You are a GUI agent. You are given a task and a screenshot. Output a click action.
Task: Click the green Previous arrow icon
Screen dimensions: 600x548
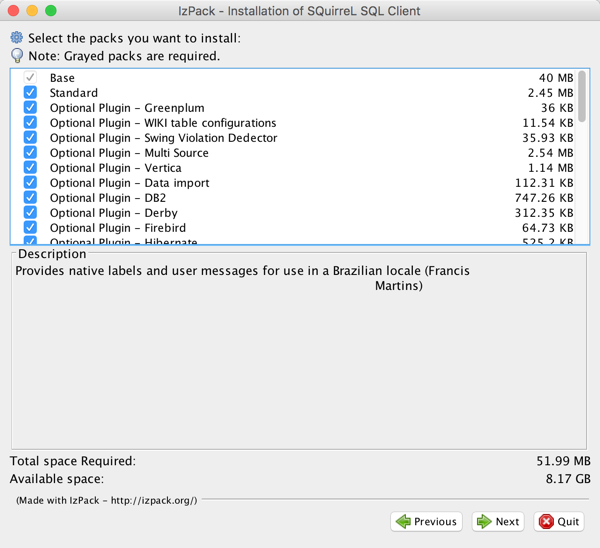(403, 521)
